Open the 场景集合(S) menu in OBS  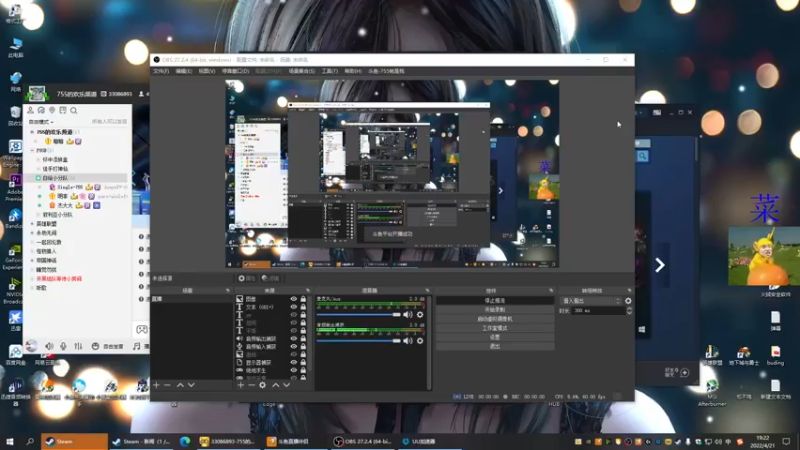[302, 71]
